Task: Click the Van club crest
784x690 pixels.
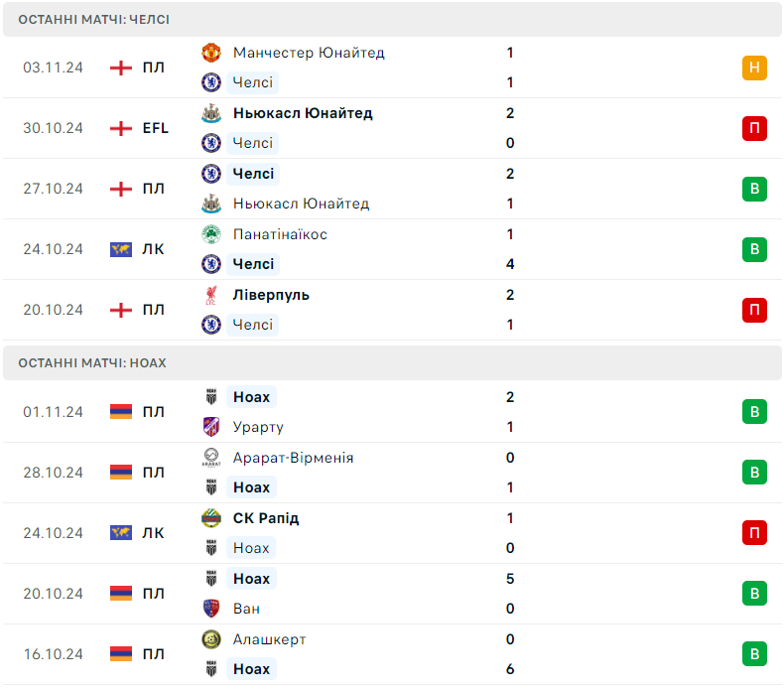Action: 210,609
